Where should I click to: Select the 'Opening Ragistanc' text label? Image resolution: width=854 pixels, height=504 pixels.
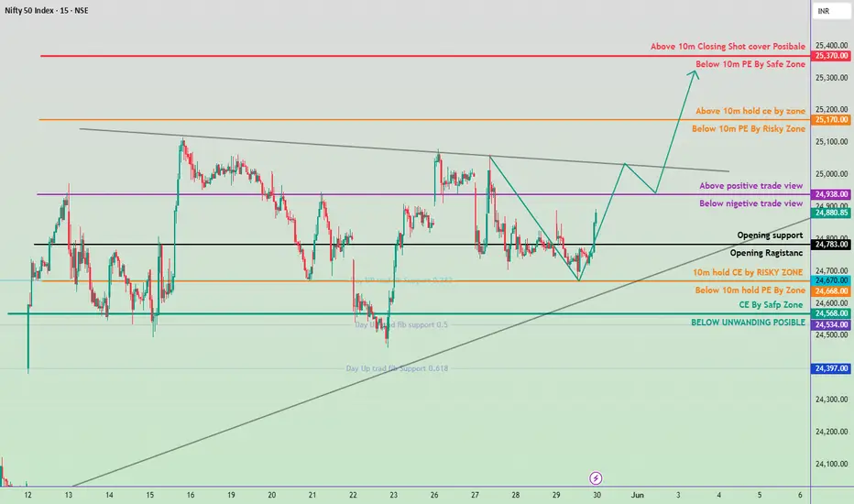click(x=766, y=253)
